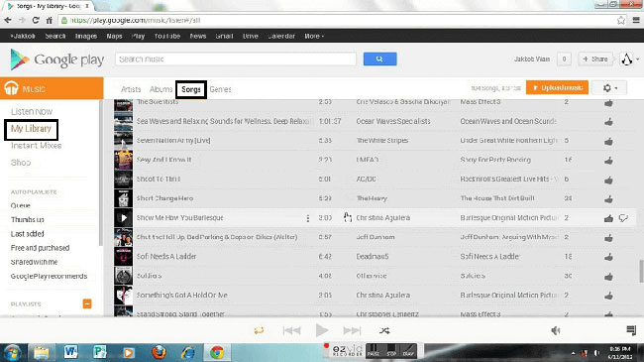Thumbs up Seven Nation Army [Live]
The width and height of the screenshot is (644, 362).
(x=608, y=141)
